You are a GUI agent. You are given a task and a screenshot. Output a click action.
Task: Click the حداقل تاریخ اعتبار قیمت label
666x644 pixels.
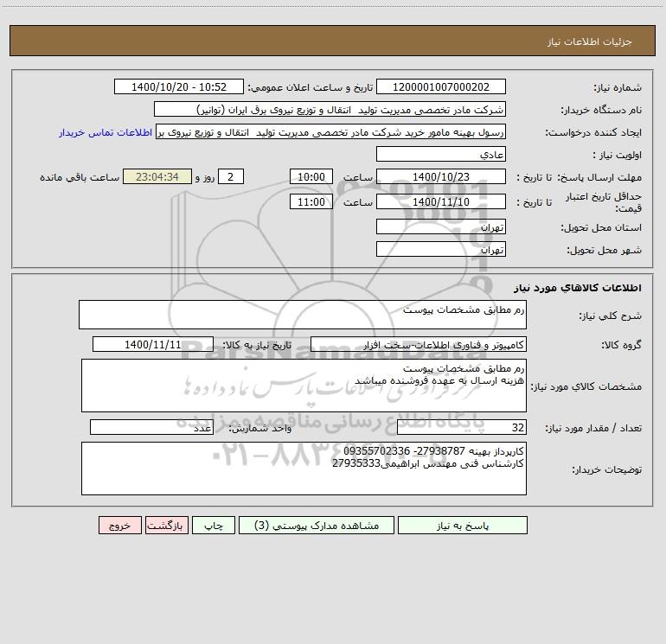[604, 202]
